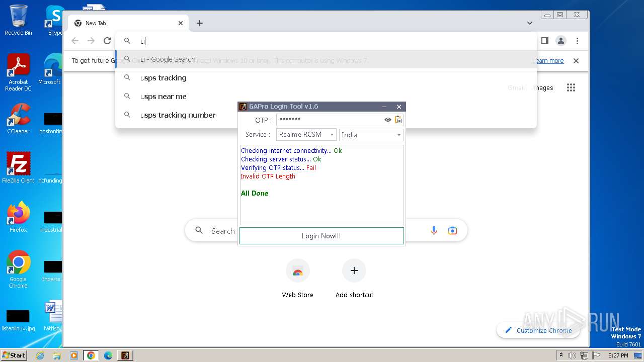
Task: Open Chrome three-dot menu
Action: [578, 41]
